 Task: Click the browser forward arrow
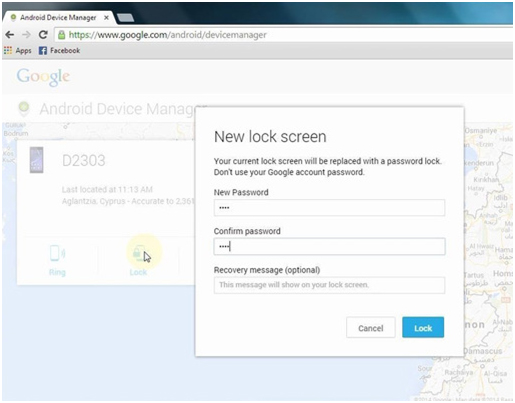coord(26,35)
